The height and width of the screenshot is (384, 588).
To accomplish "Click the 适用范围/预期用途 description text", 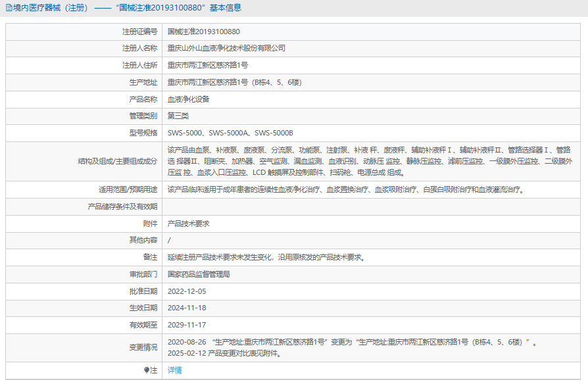I will point(345,189).
